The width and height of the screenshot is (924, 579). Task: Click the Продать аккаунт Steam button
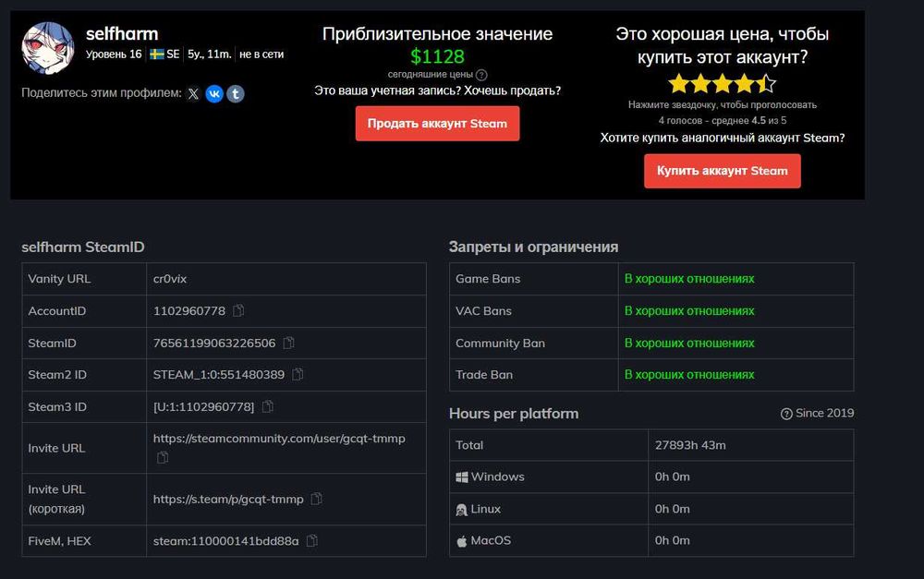pyautogui.click(x=437, y=124)
